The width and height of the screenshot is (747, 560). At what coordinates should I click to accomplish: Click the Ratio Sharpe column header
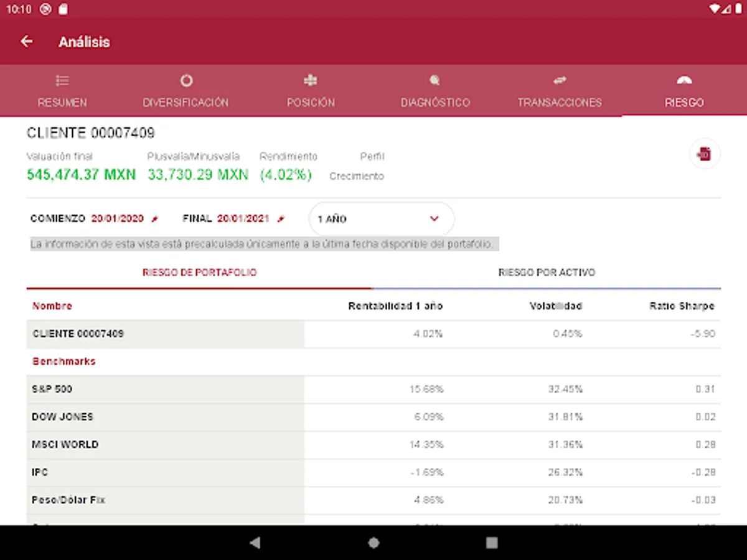[x=682, y=306]
